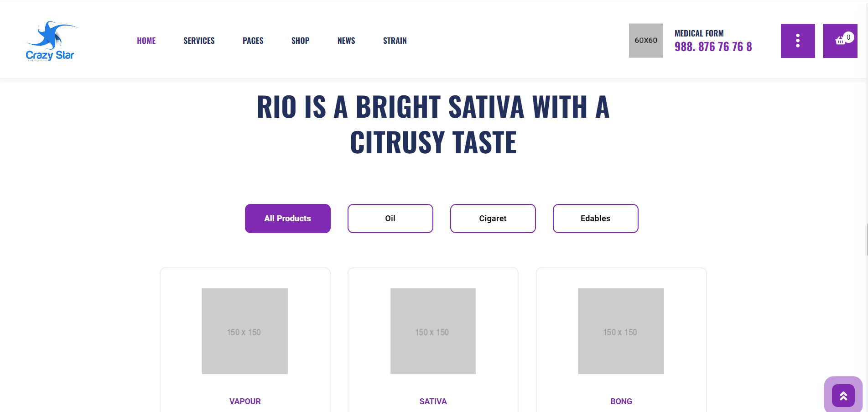Open the Services menu
This screenshot has height=412, width=868.
[x=199, y=41]
